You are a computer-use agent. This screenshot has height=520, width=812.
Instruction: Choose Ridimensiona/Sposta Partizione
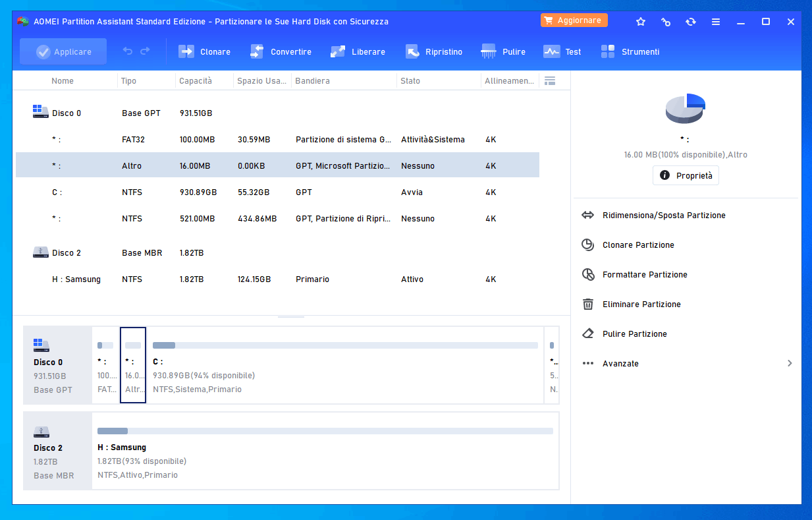[664, 215]
